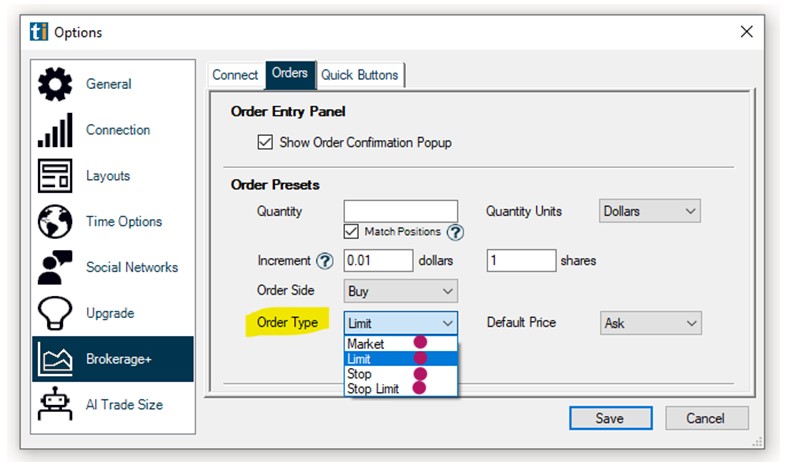Select Stop Limit order type option

click(x=374, y=388)
